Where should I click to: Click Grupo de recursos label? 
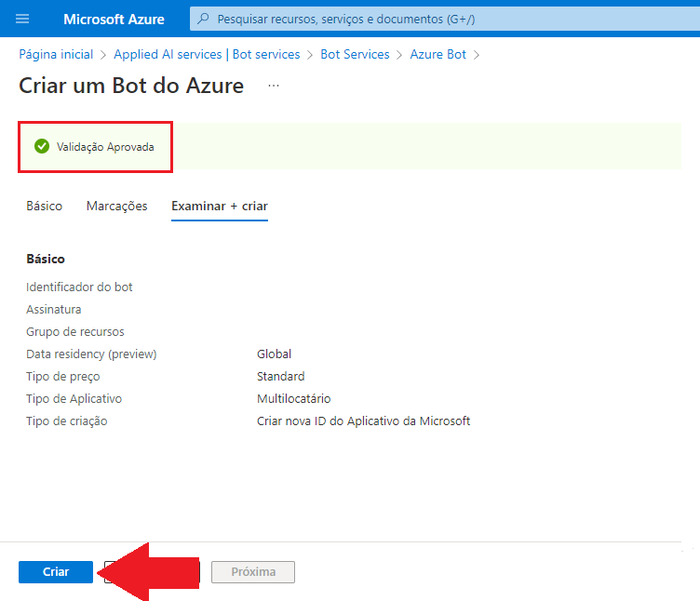point(75,331)
